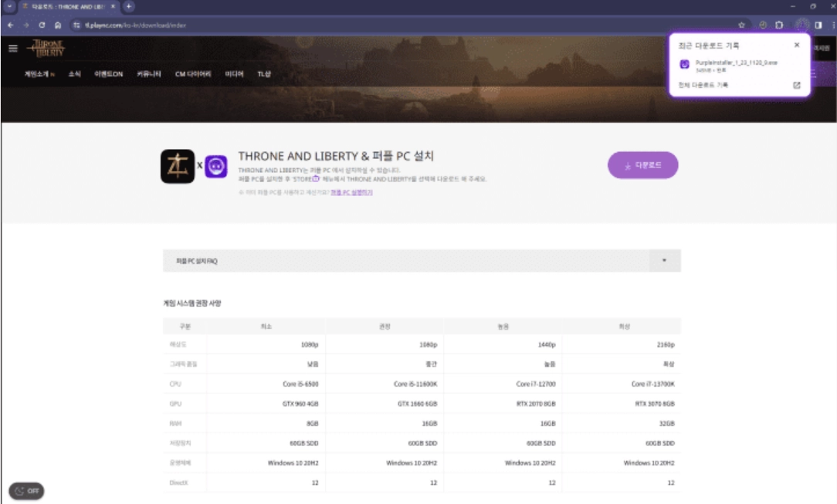Open a new browser tab

[129, 6]
